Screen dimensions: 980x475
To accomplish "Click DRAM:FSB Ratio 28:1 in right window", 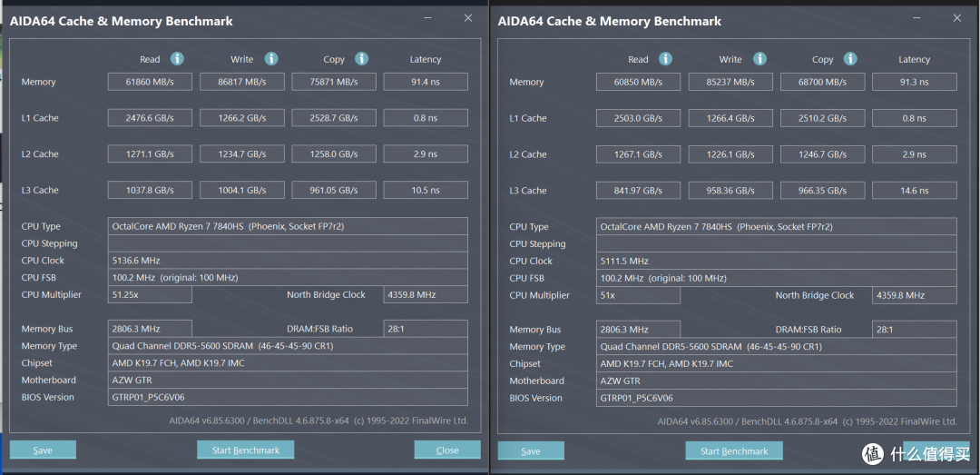I will point(915,329).
